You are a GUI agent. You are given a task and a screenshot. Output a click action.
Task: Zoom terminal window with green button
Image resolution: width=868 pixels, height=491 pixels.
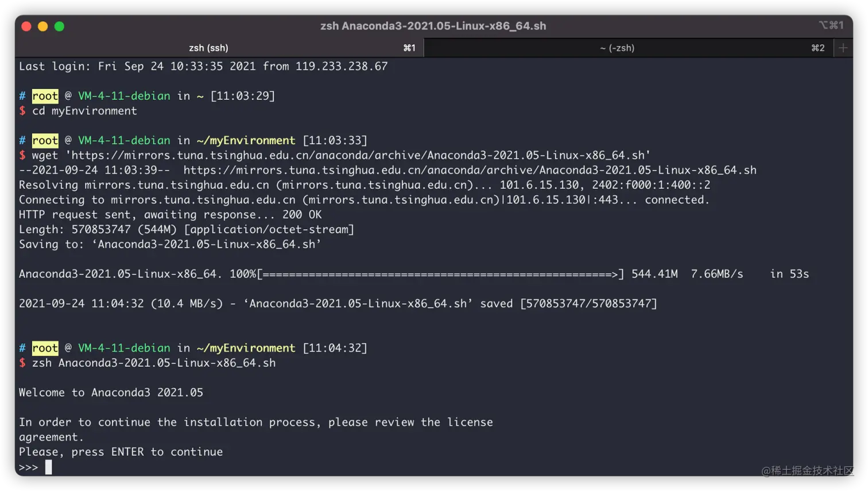(x=59, y=26)
